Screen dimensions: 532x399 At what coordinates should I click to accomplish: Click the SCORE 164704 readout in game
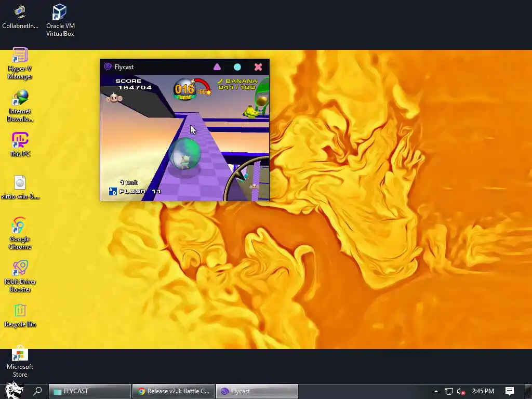[x=134, y=84]
